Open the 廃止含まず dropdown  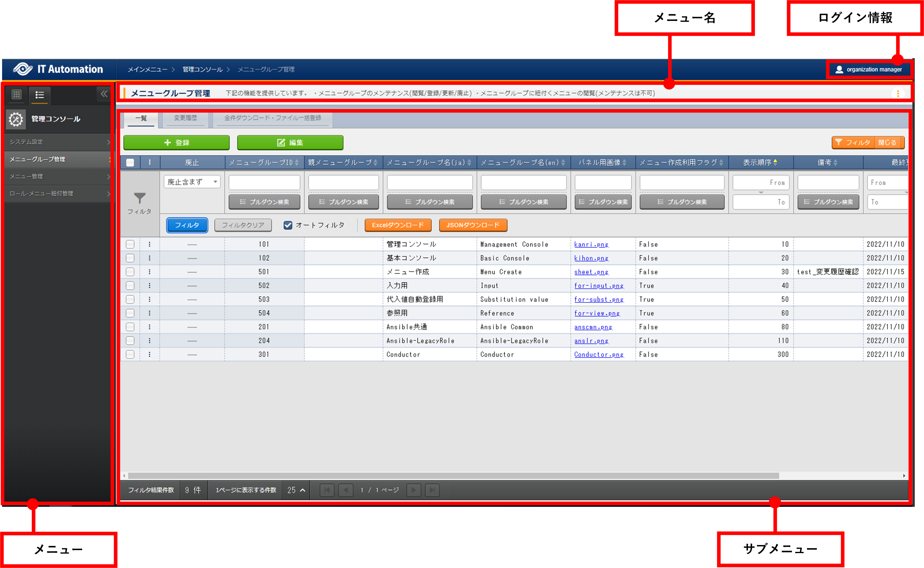pos(192,182)
